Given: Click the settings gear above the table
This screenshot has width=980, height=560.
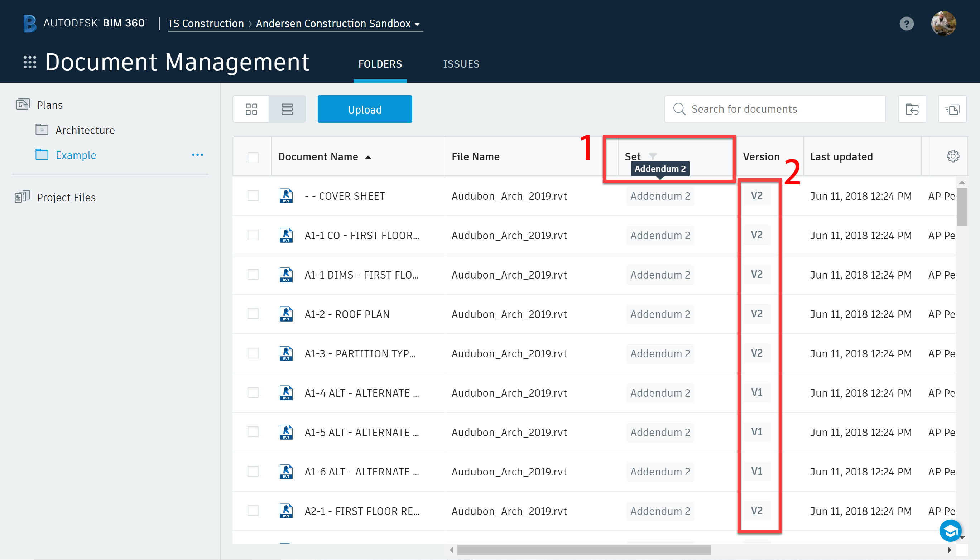Looking at the screenshot, I should click(953, 156).
